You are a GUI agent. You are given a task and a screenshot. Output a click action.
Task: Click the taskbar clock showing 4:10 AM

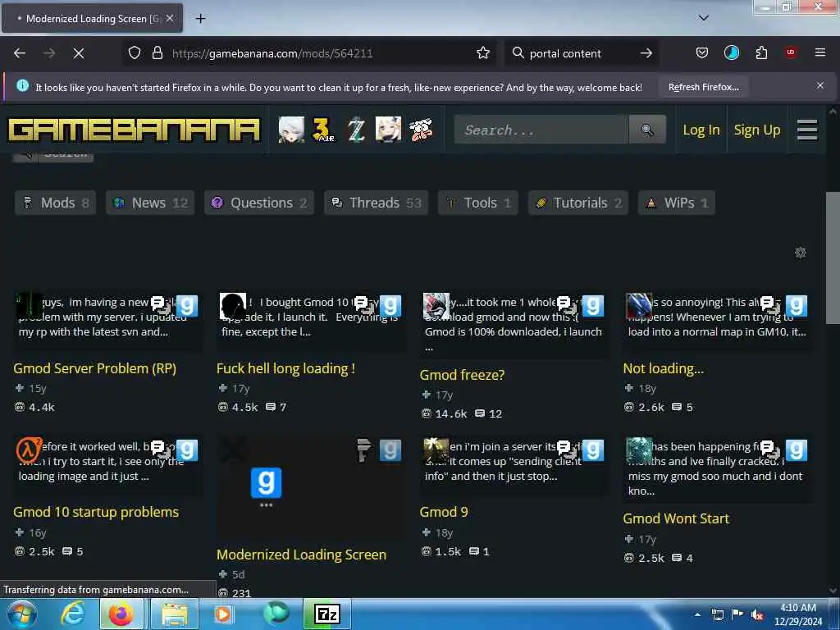pyautogui.click(x=798, y=614)
